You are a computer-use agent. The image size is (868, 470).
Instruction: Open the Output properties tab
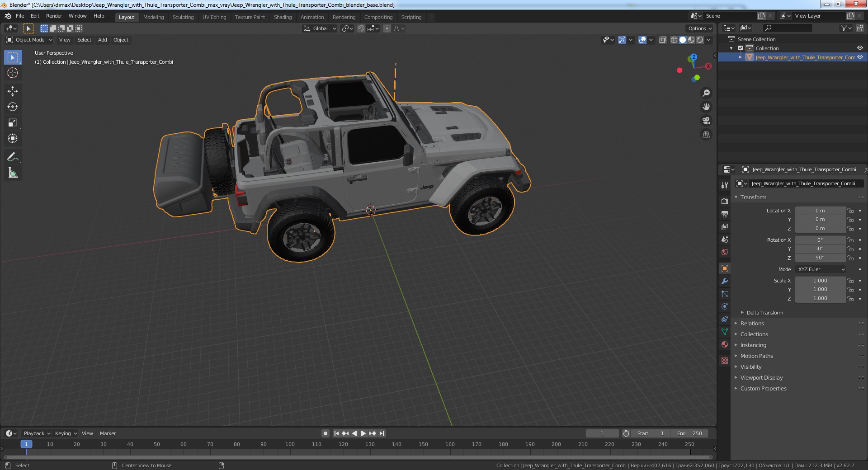coord(725,214)
